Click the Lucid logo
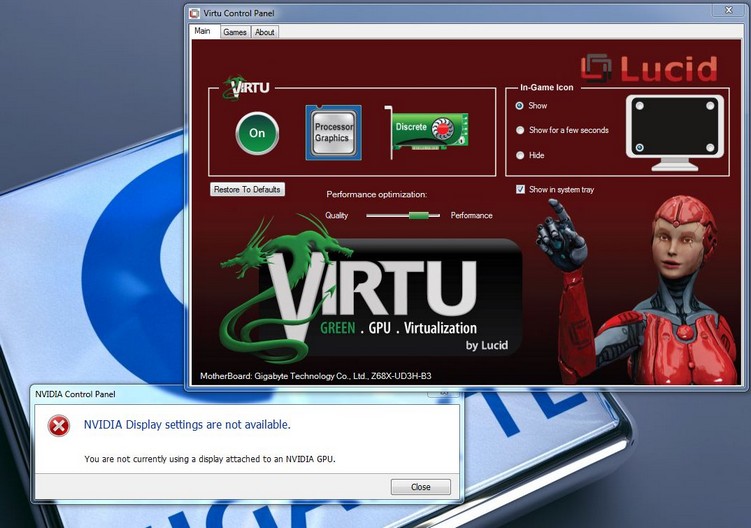This screenshot has width=751, height=528. [x=649, y=68]
